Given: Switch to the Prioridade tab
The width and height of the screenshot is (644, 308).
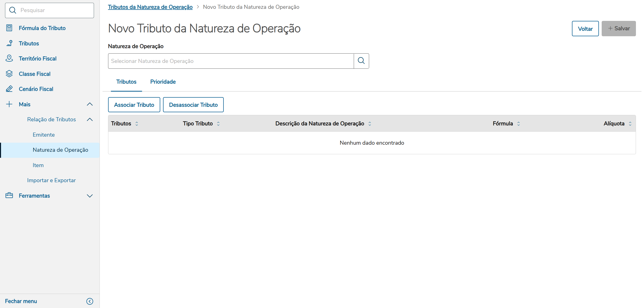Looking at the screenshot, I should tap(163, 82).
